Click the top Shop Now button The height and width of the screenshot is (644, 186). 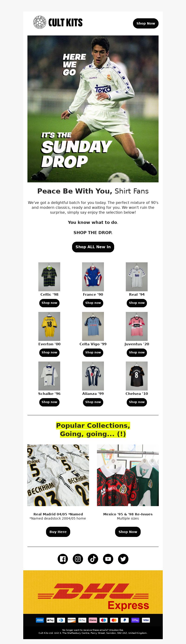146,23
